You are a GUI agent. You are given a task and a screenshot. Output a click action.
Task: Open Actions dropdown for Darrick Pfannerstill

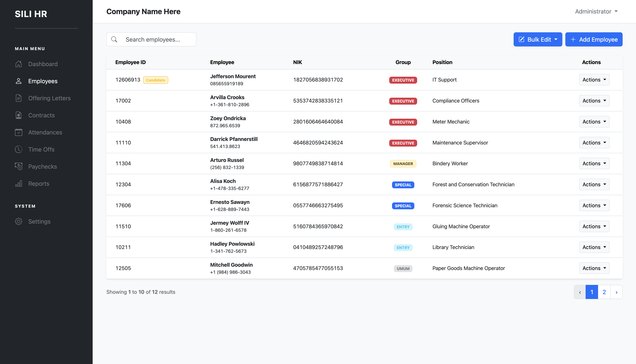click(x=594, y=142)
